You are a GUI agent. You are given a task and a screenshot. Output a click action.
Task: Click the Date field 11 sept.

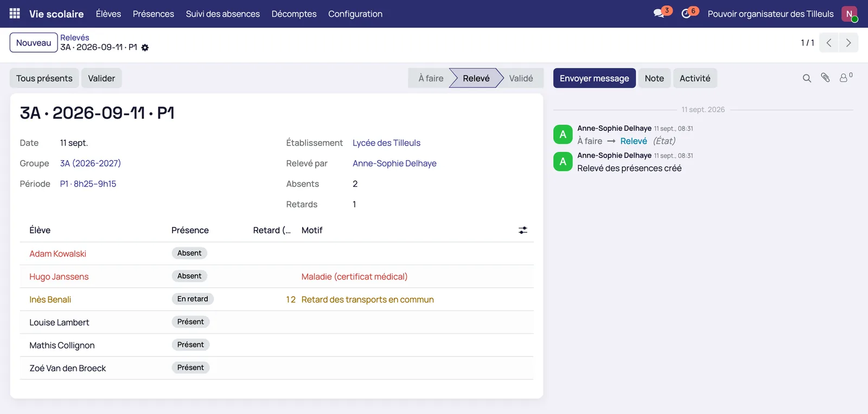(74, 143)
